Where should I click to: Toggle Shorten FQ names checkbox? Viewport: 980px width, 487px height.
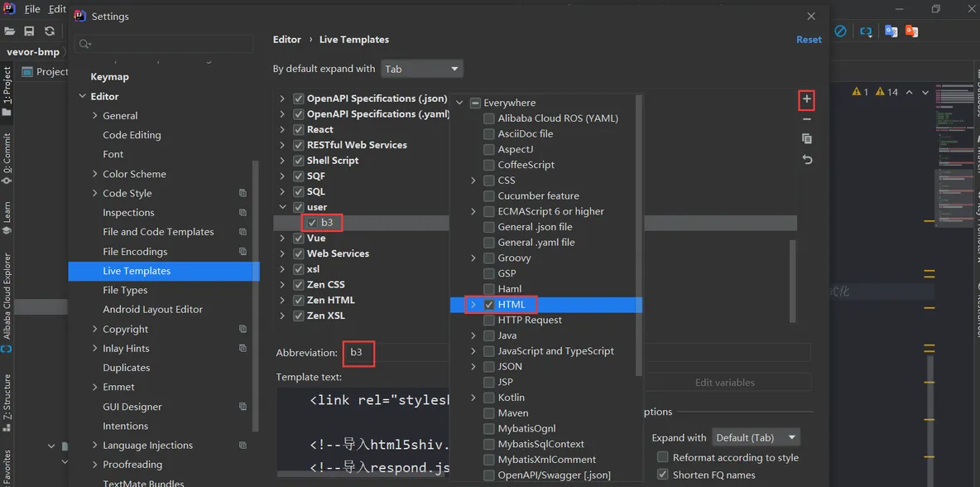[x=662, y=475]
